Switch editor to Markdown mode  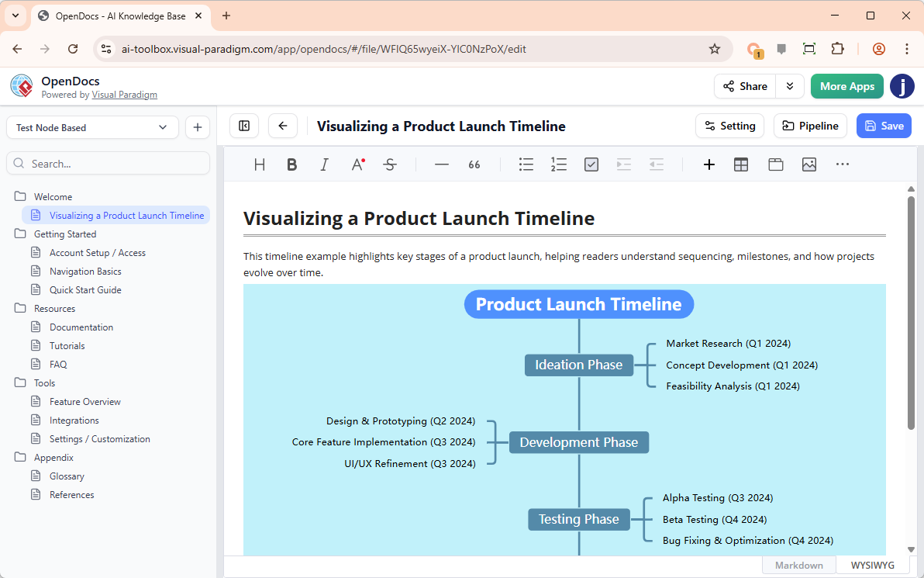798,565
